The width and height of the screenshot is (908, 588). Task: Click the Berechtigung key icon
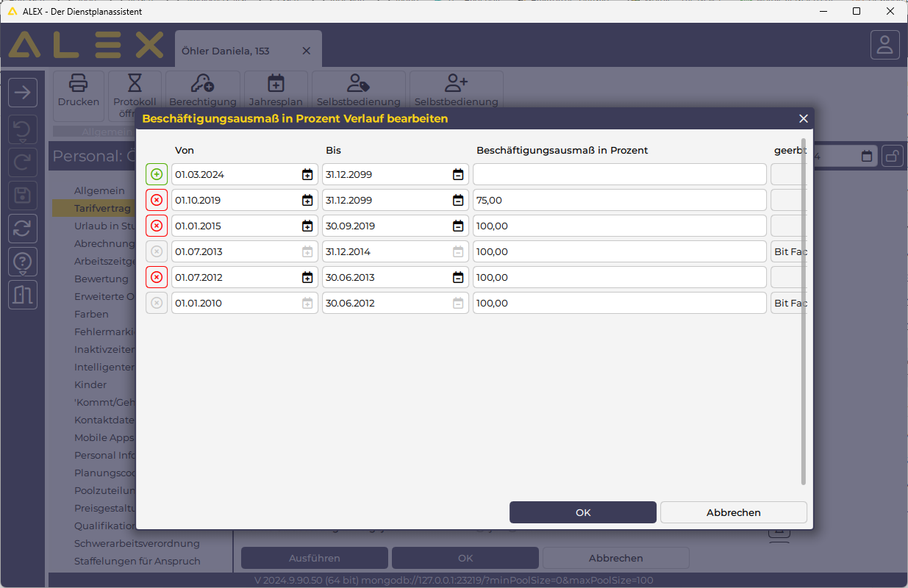click(202, 83)
